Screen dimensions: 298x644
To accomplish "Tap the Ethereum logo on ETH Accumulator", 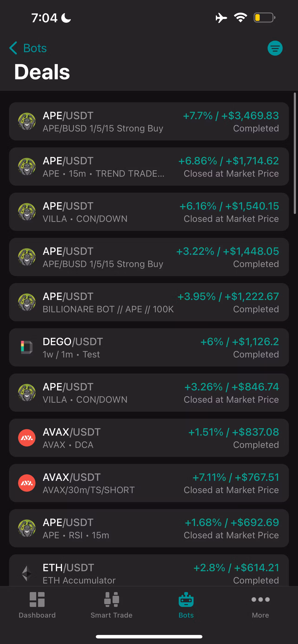I will (27, 573).
